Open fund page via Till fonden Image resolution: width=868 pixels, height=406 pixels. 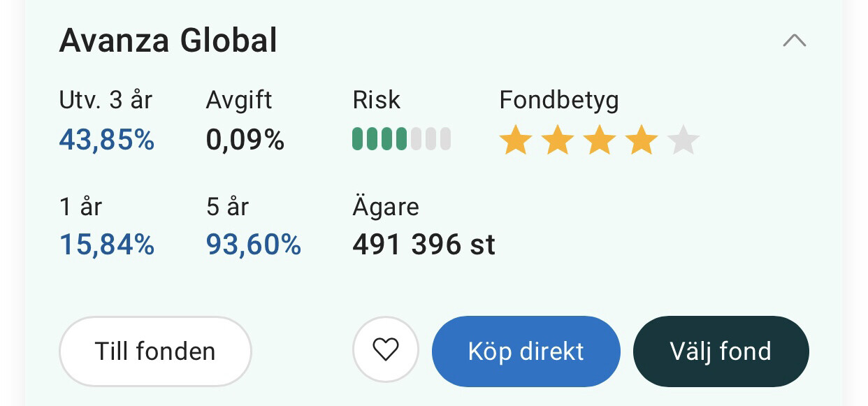point(155,351)
